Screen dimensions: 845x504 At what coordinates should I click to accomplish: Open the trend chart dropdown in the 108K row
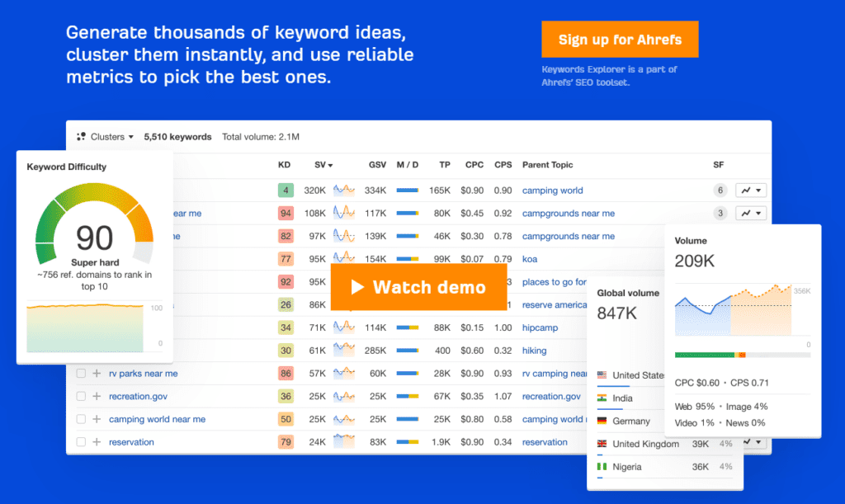tap(751, 213)
